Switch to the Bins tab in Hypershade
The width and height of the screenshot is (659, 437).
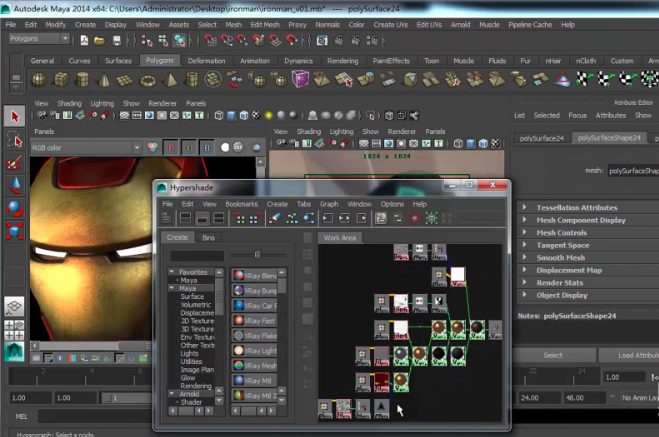pos(208,238)
